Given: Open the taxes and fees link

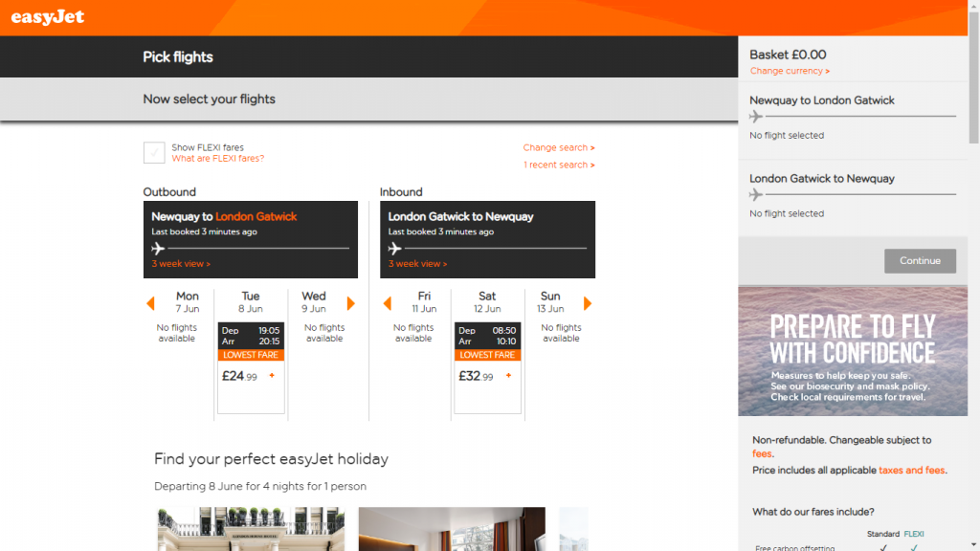Looking at the screenshot, I should click(x=912, y=471).
